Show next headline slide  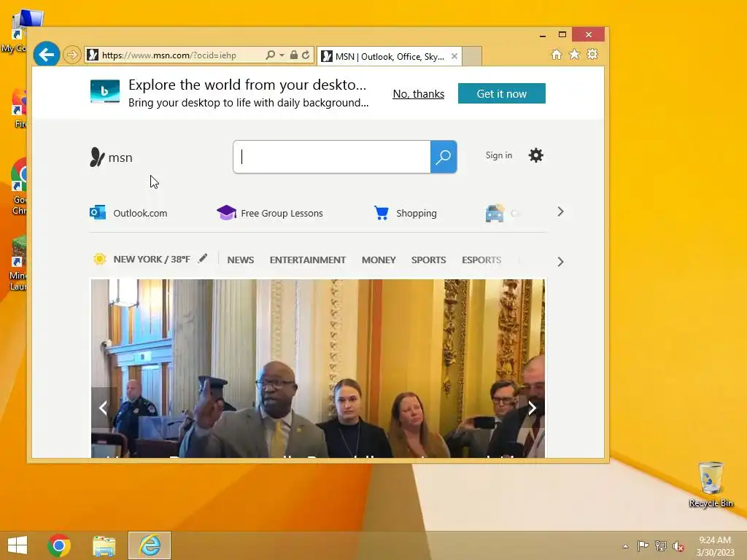tap(532, 408)
